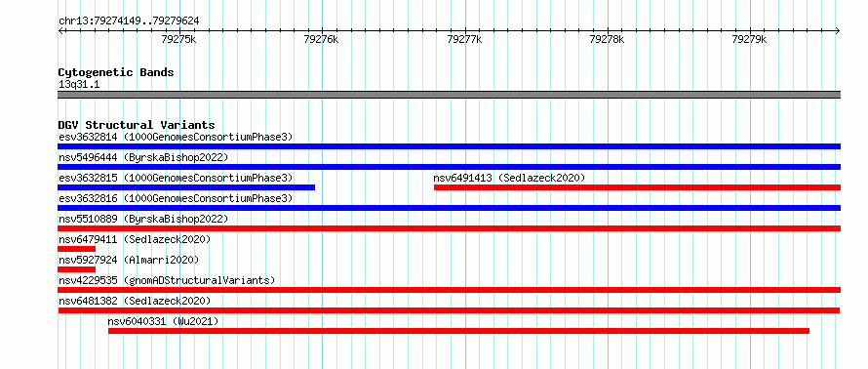Click the 79277k ruler tick label
Screen dimensions: 868x369
point(464,39)
